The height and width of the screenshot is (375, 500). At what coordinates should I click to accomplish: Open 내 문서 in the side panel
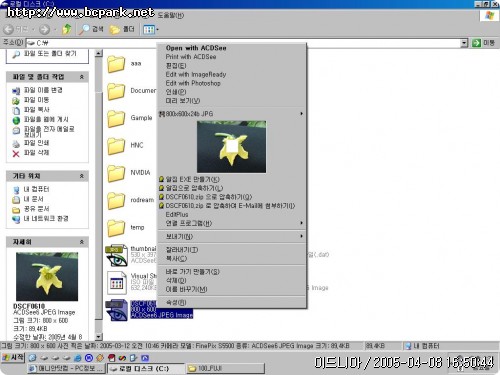click(x=28, y=199)
